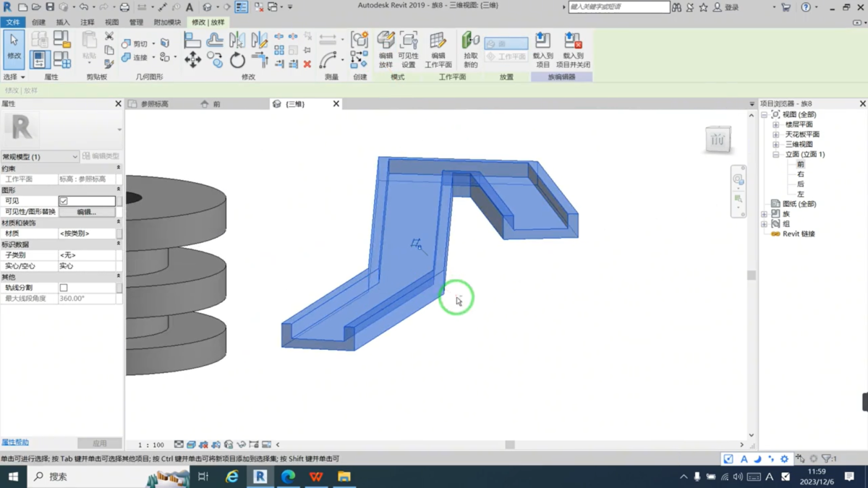Click 编辑工作平面 (Edit Work Plane)
This screenshot has height=488, width=868.
(x=438, y=50)
